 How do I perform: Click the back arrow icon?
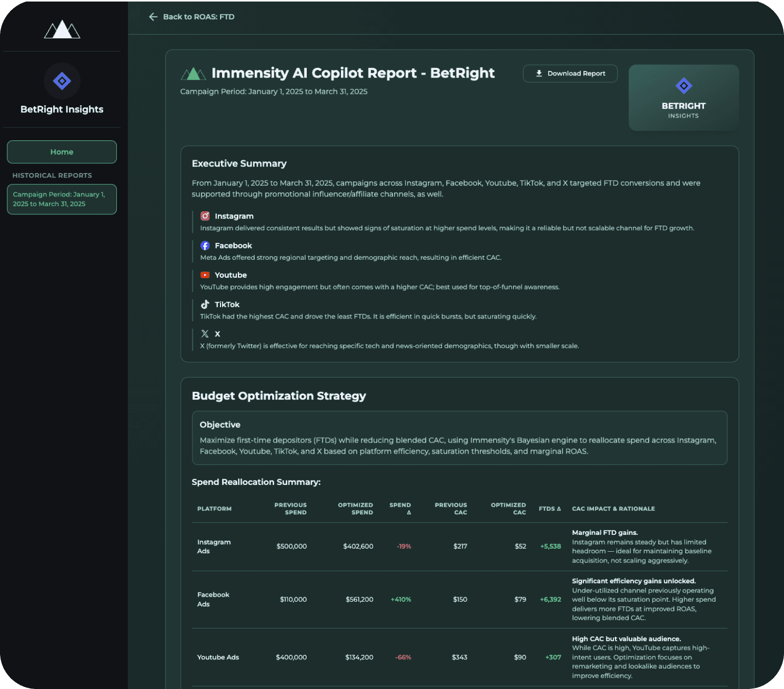pos(153,17)
